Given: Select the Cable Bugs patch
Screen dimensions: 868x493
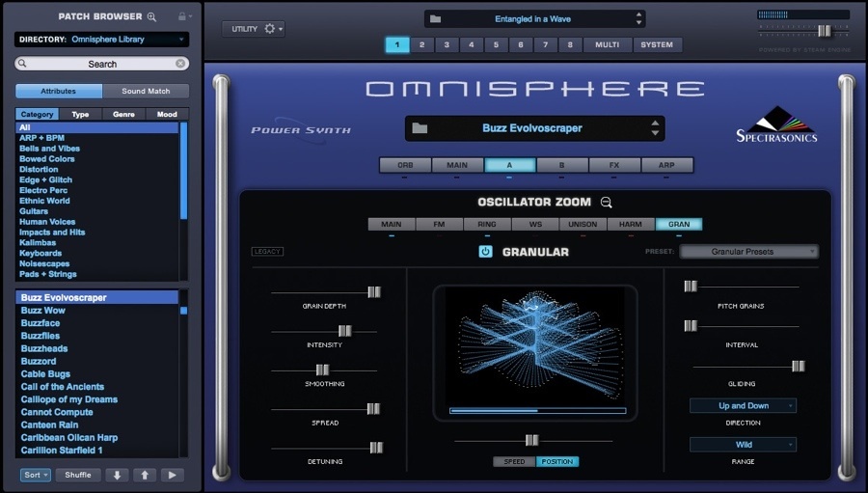Looking at the screenshot, I should click(x=45, y=374).
